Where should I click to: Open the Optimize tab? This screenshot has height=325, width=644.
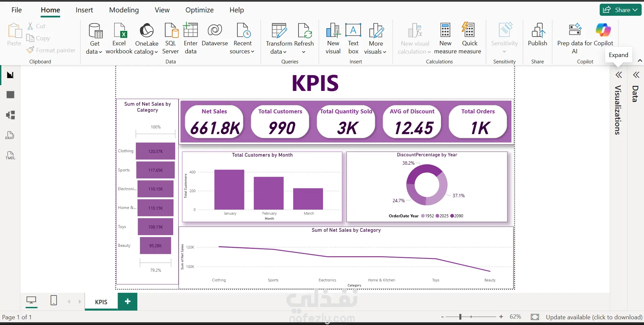coord(199,10)
